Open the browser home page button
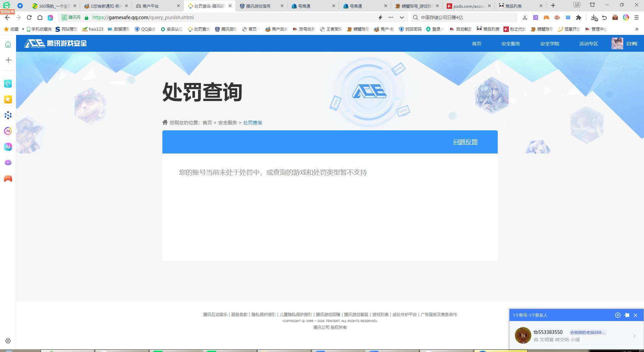Viewport: 644px width, 352px height. [x=40, y=17]
